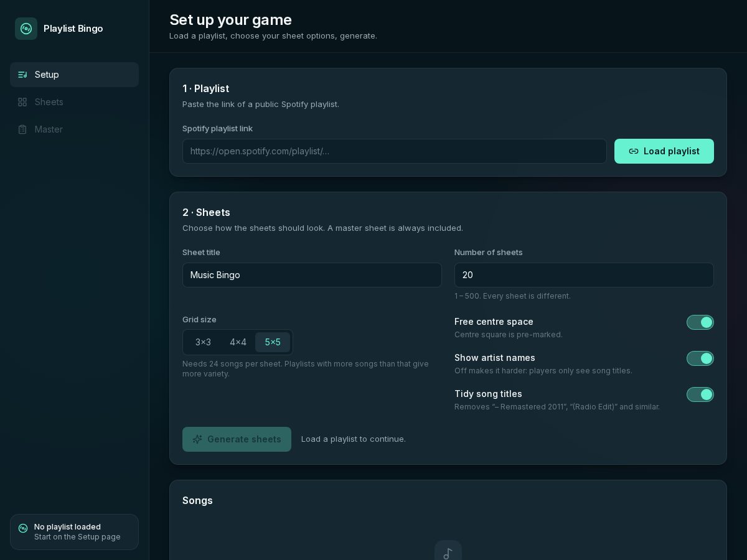Viewport: 747px width, 560px height.
Task: Click the Set up your game heading
Action: tap(230, 20)
